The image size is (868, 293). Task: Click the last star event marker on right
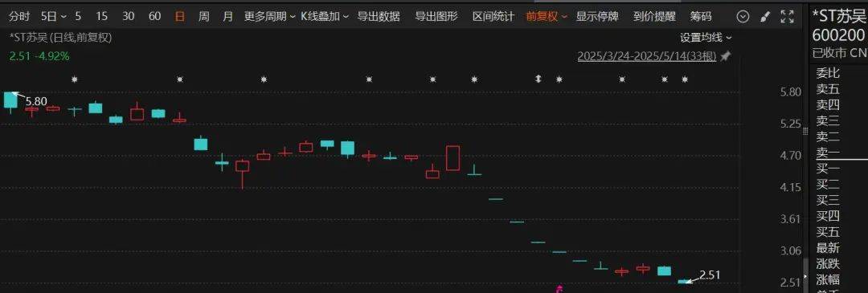[x=685, y=79]
